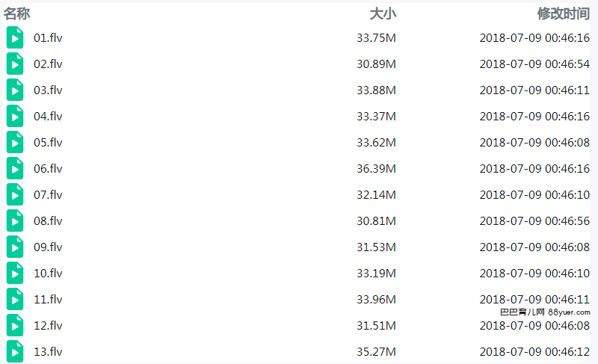Click the video icon for 01.flv
Image resolution: width=598 pixels, height=364 pixels.
(x=15, y=37)
